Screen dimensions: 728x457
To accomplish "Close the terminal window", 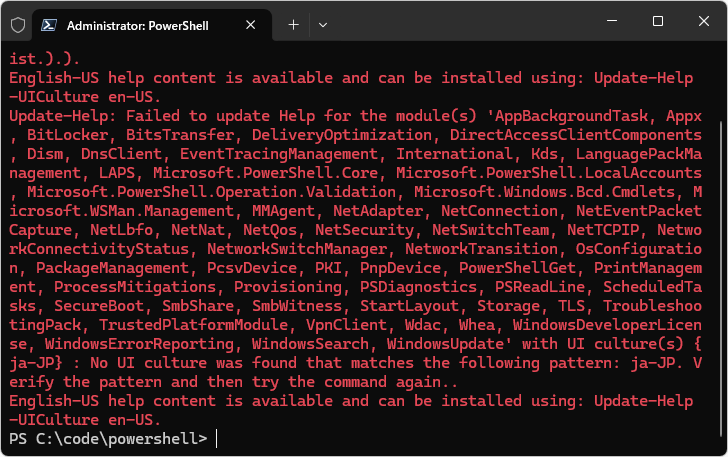I will pyautogui.click(x=703, y=22).
